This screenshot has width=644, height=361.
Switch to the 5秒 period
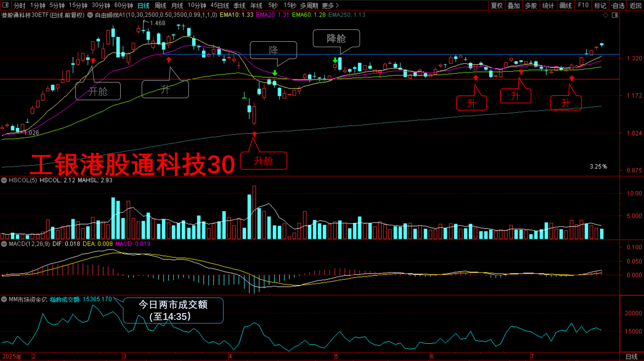click(x=273, y=5)
